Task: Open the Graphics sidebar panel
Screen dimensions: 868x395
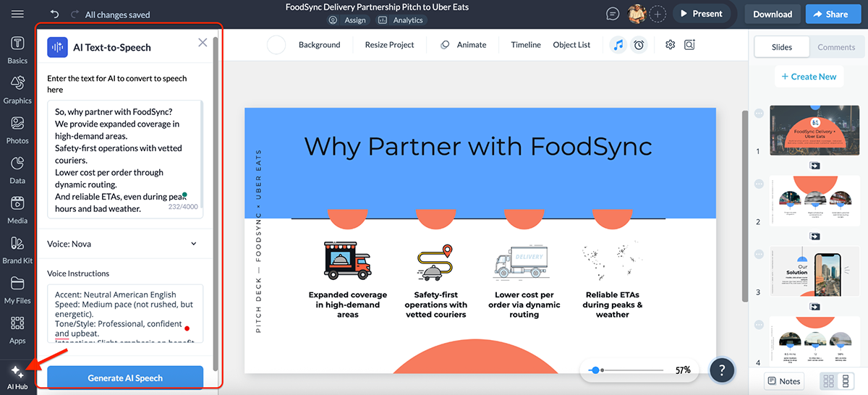Action: pos(17,90)
